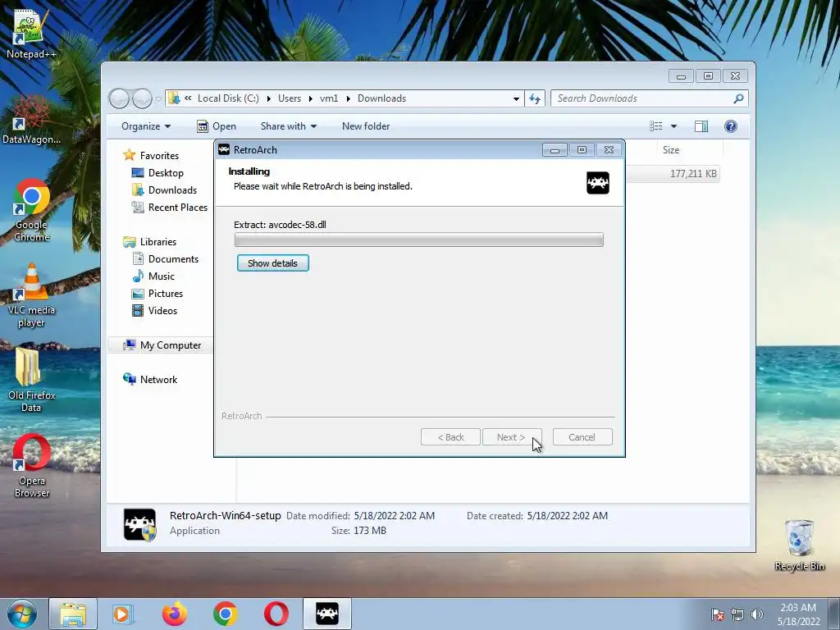This screenshot has width=840, height=630.
Task: Open the taskbar clock
Action: (x=798, y=614)
